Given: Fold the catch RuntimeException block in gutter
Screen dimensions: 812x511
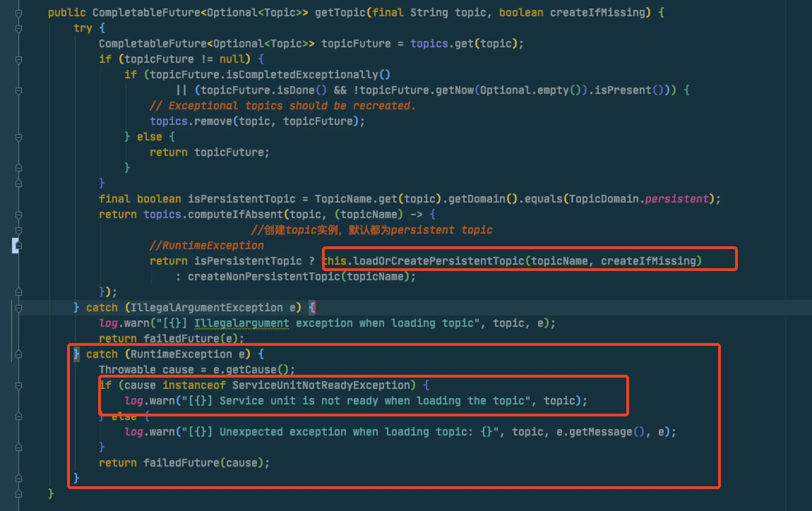Looking at the screenshot, I should coord(19,354).
